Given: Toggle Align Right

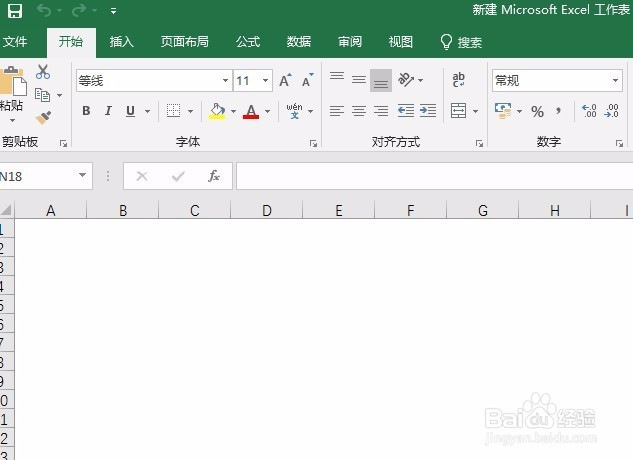Looking at the screenshot, I should pos(381,111).
